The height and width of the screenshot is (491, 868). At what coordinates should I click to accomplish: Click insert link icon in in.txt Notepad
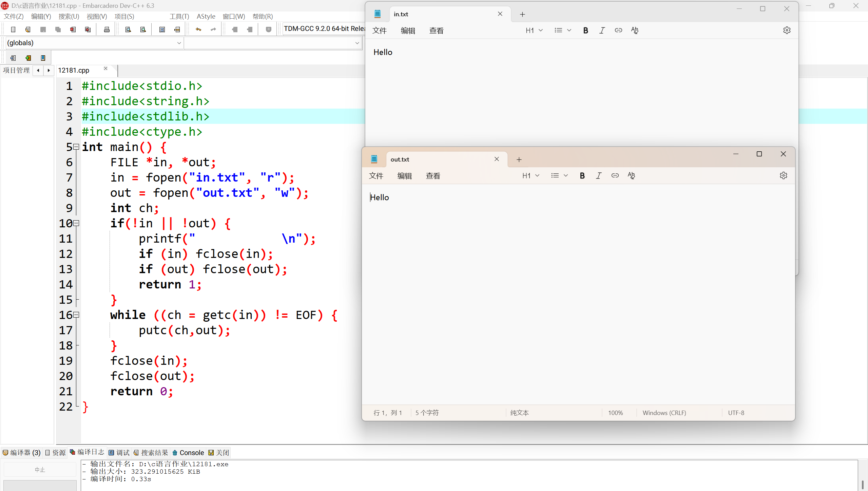[x=618, y=31]
